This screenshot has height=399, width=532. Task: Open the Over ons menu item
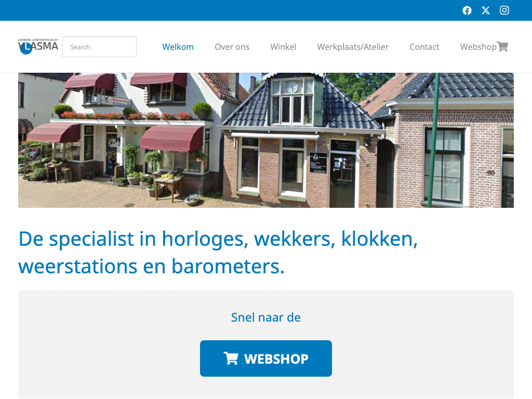coord(232,47)
